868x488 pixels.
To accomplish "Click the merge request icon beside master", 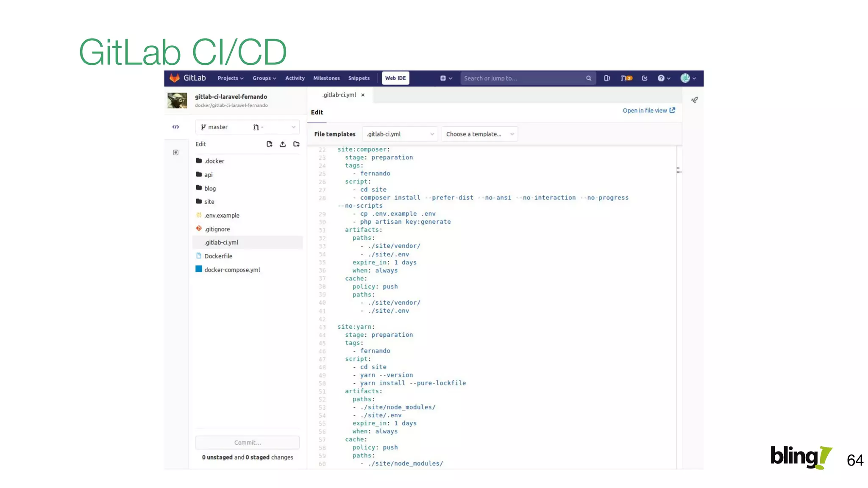I will 256,127.
